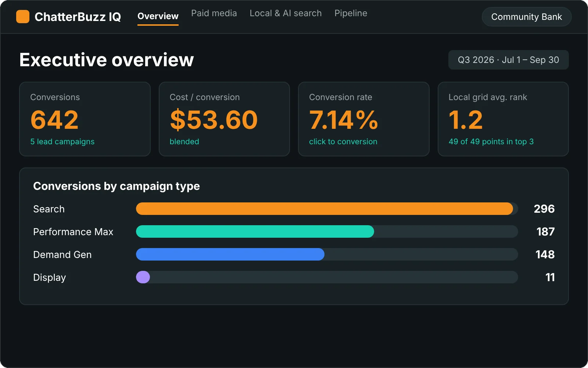The image size is (588, 368).
Task: Click the Executive overview title
Action: [x=107, y=60]
